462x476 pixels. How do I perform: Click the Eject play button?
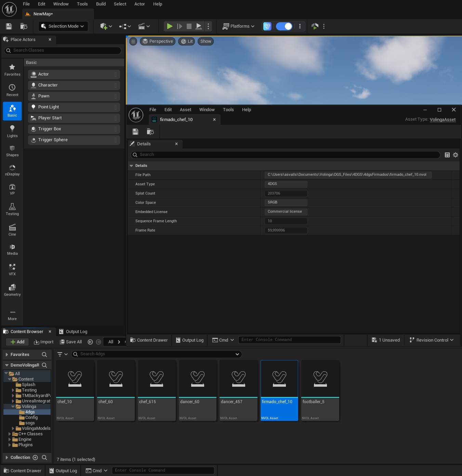tap(199, 26)
